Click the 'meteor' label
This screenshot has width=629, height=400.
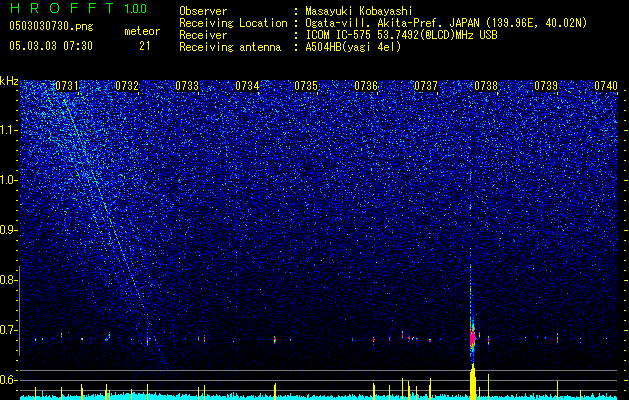(142, 31)
